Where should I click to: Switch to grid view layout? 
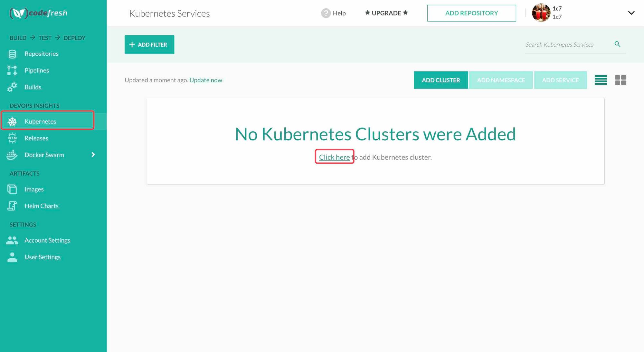[620, 80]
